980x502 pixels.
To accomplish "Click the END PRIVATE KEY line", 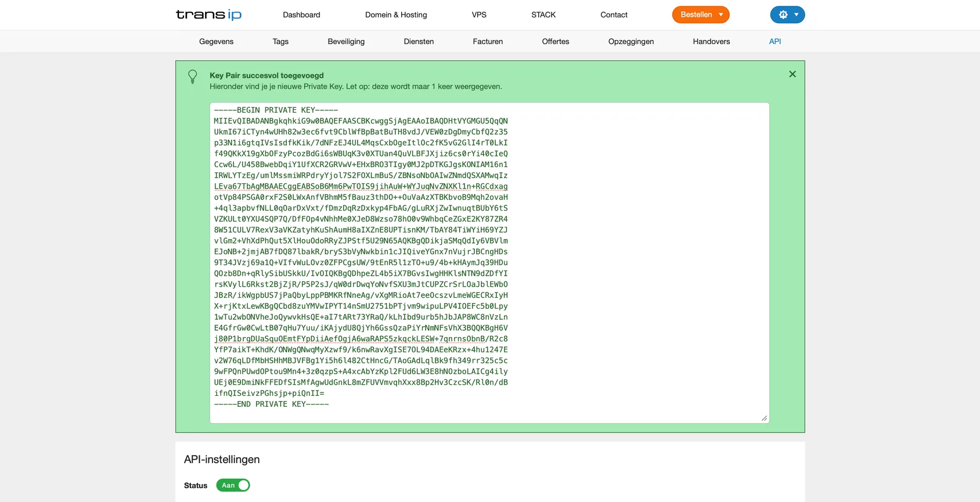I will [271, 405].
